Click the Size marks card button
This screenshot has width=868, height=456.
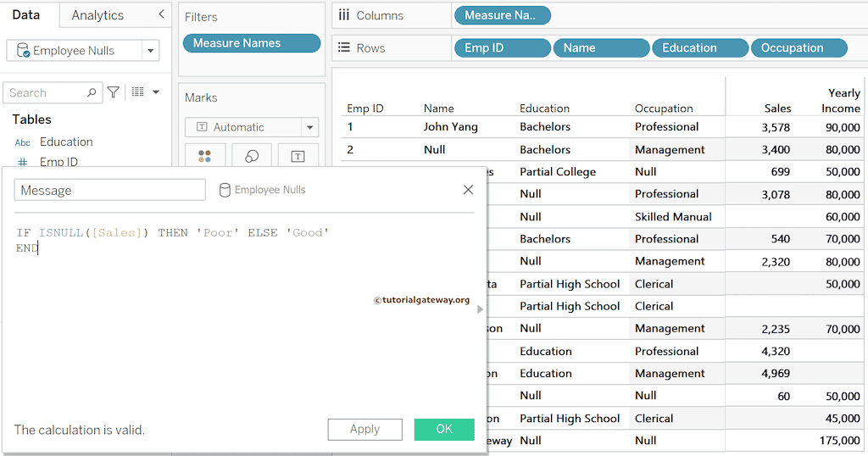[252, 156]
